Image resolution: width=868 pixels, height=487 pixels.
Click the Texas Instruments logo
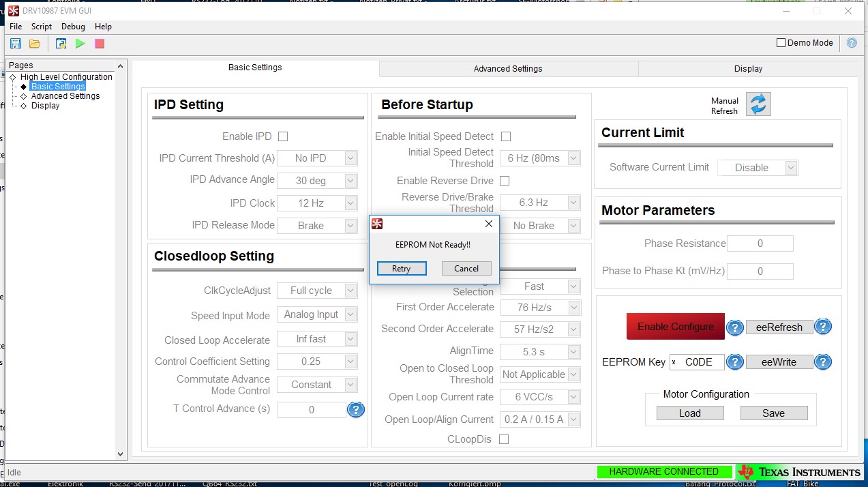point(799,472)
